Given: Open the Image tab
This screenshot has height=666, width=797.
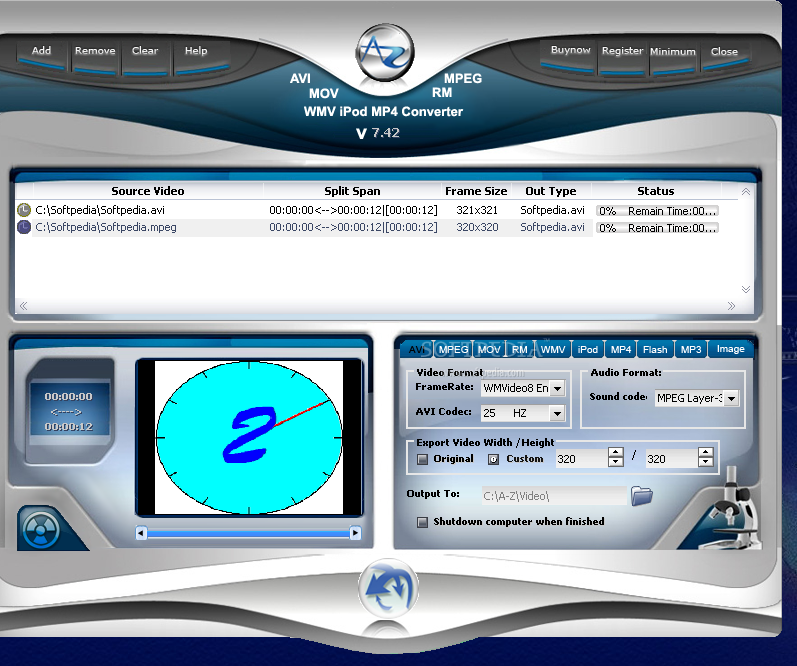Looking at the screenshot, I should coord(730,349).
